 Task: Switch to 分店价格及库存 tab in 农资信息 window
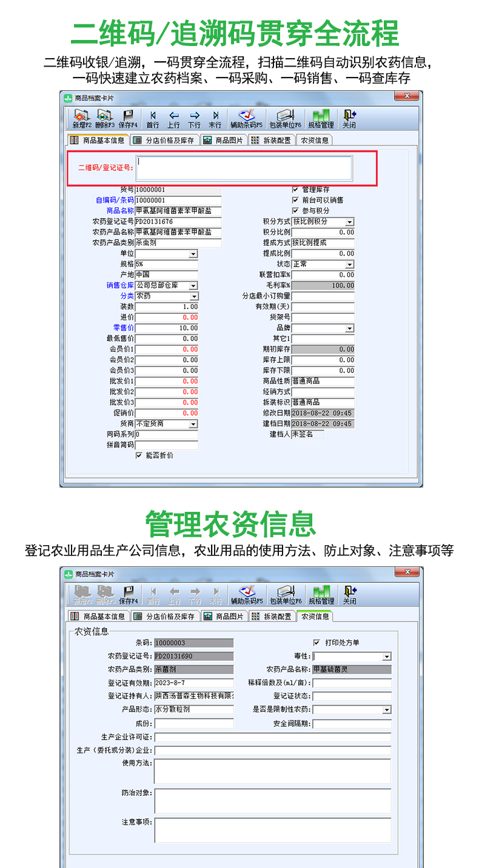(x=164, y=616)
